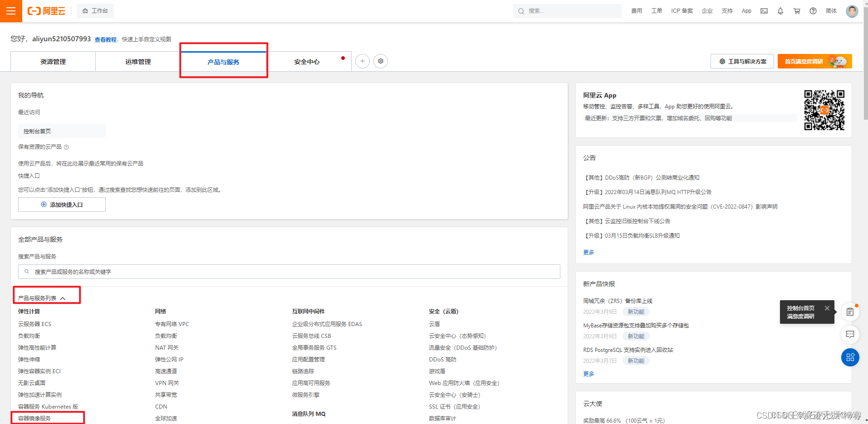
Task: Click the page vertical scrollbar
Action: (866, 63)
